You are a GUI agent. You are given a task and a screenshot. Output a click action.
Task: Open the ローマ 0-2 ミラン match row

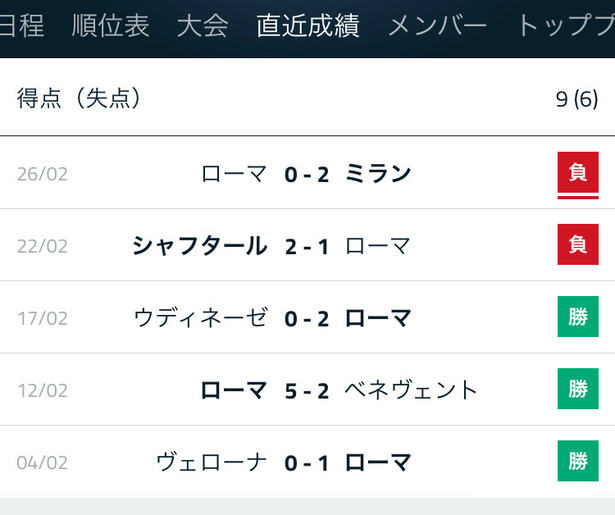pyautogui.click(x=308, y=173)
